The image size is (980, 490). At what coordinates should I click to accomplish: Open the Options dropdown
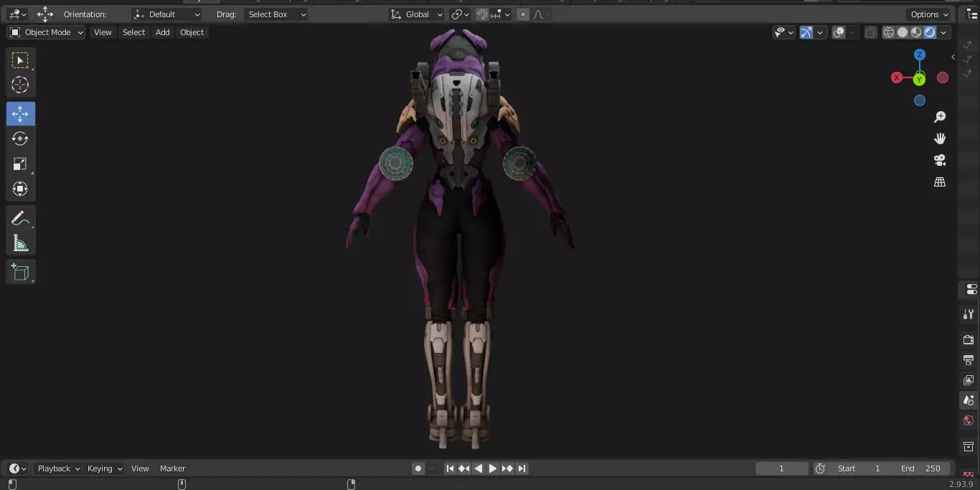click(930, 14)
